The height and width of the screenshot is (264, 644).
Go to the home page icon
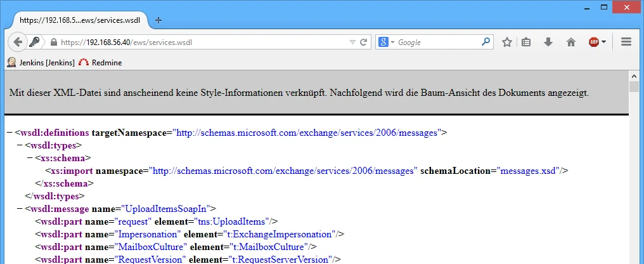tap(571, 42)
